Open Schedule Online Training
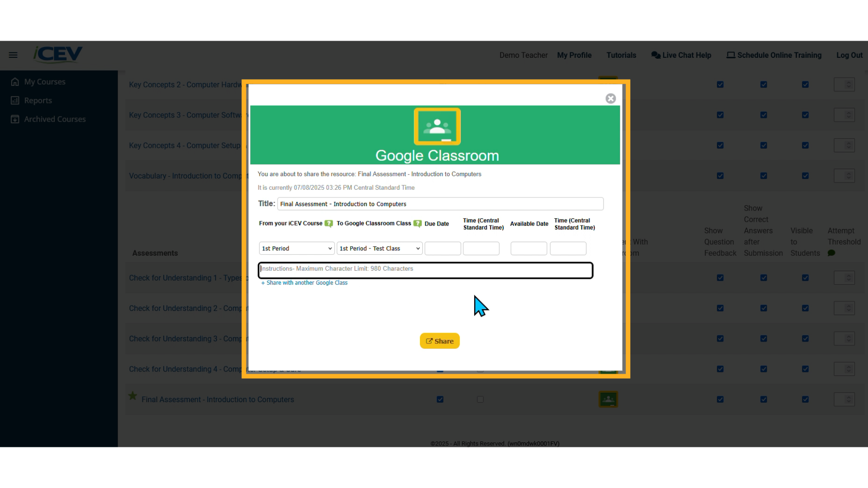Viewport: 868px width, 488px height. pos(774,55)
